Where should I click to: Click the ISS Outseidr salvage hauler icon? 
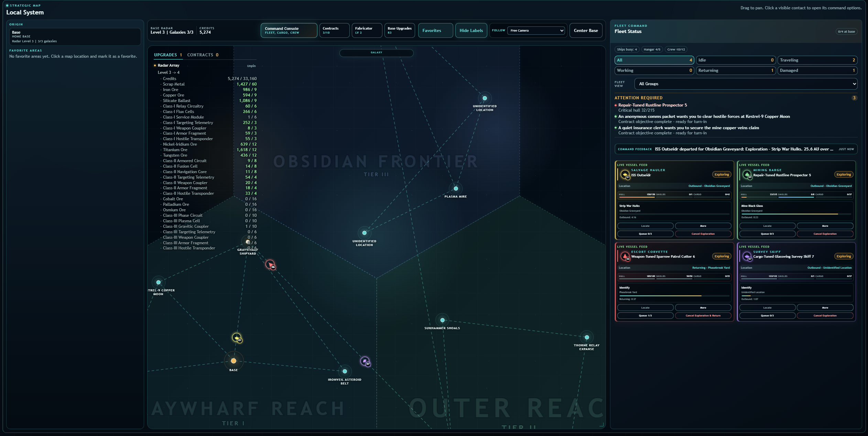[625, 175]
